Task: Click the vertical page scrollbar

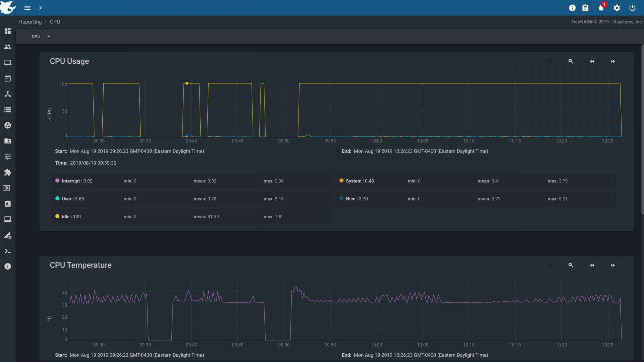Action: click(642, 129)
